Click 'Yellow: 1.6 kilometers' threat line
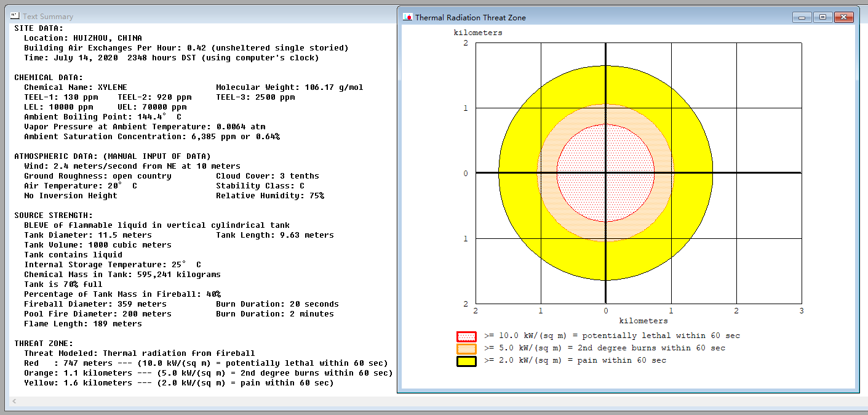Screen dimensions: 868x415 coord(179,383)
